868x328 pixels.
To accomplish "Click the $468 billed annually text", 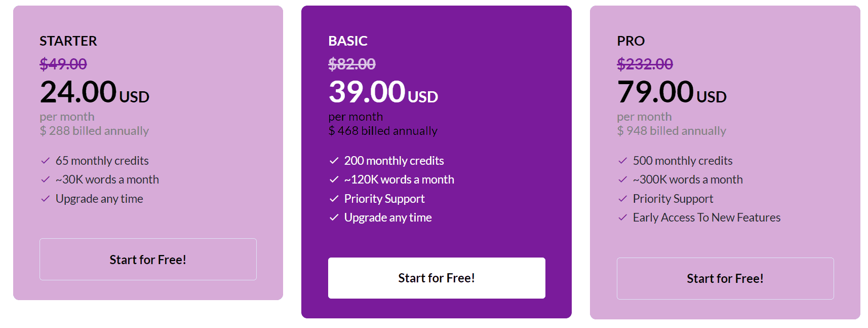I will (x=382, y=130).
